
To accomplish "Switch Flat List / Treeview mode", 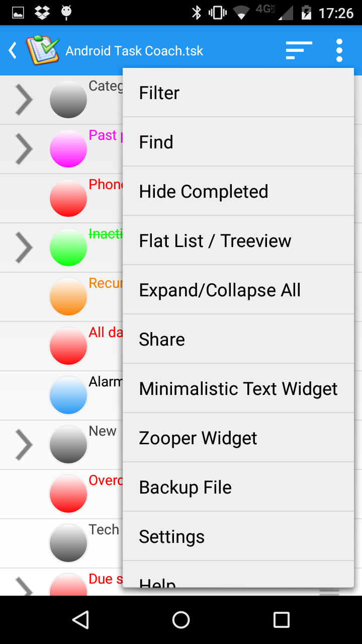I will coord(238,240).
